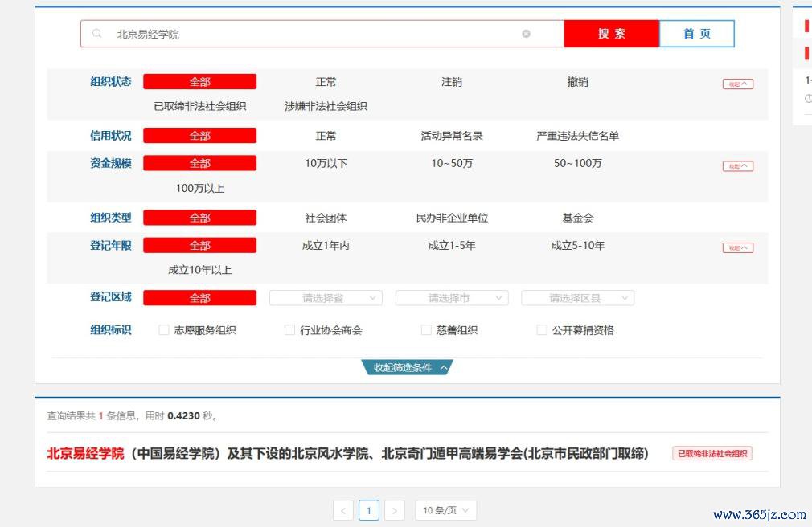This screenshot has width=812, height=527.
Task: Collapse the 资金规模 filter row
Action: [738, 166]
